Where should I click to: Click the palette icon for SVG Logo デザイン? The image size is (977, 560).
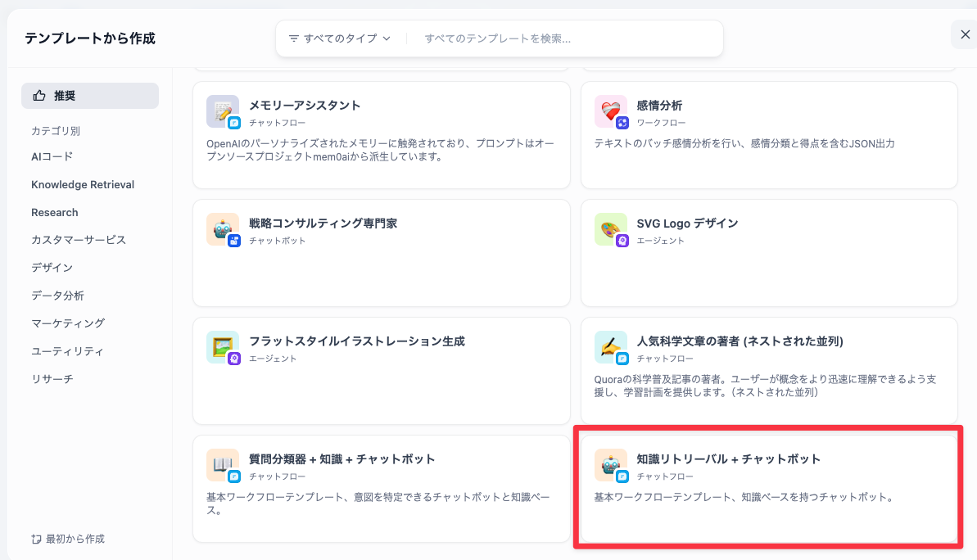(x=610, y=229)
